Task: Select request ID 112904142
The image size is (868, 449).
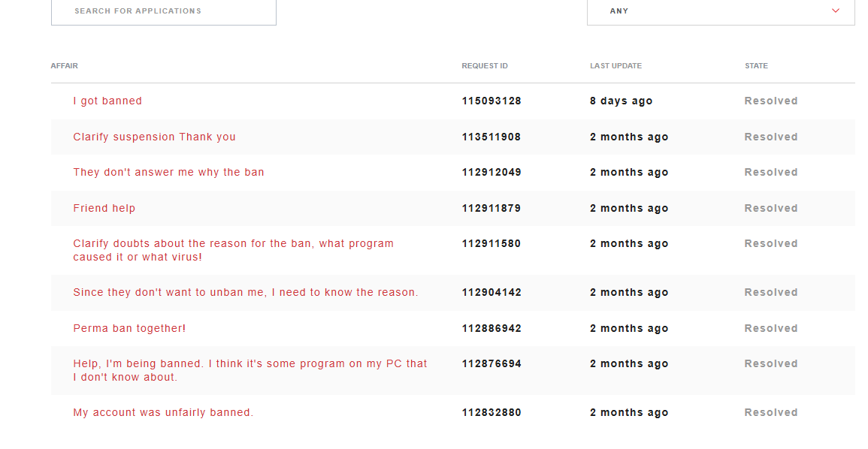Action: tap(491, 292)
